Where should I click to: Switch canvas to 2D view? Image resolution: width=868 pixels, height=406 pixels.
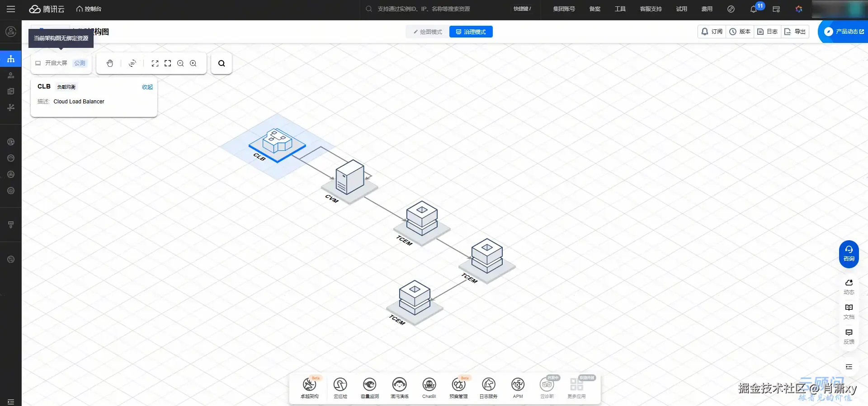coord(132,63)
